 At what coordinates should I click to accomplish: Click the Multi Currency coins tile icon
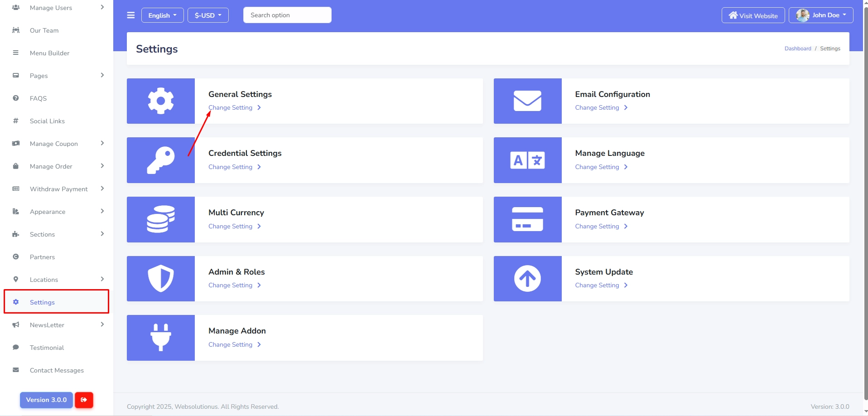(161, 219)
